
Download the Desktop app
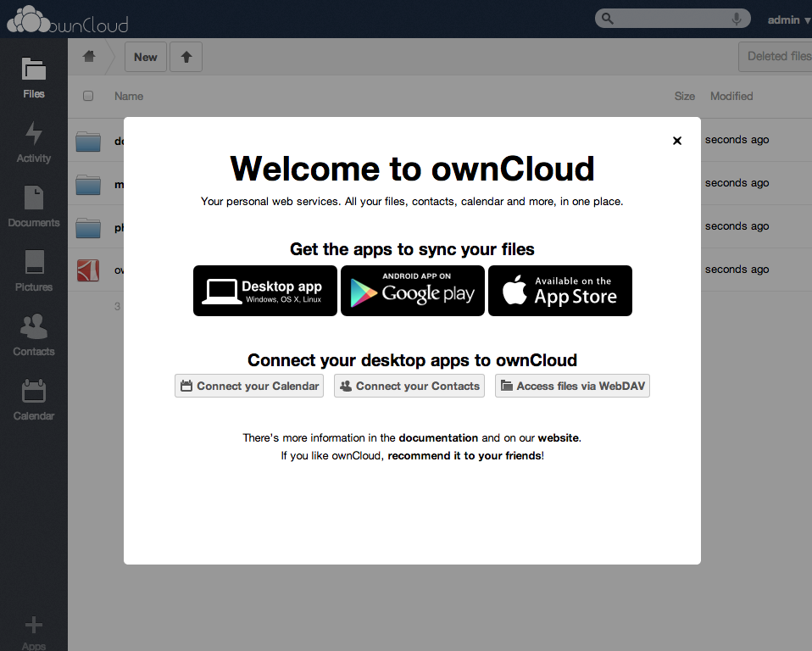(x=265, y=291)
